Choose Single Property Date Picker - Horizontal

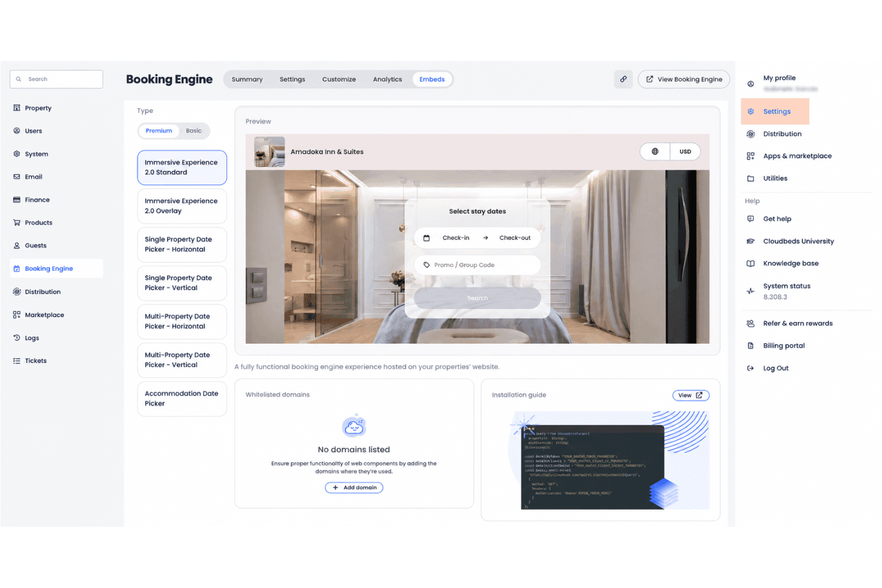[x=182, y=244]
